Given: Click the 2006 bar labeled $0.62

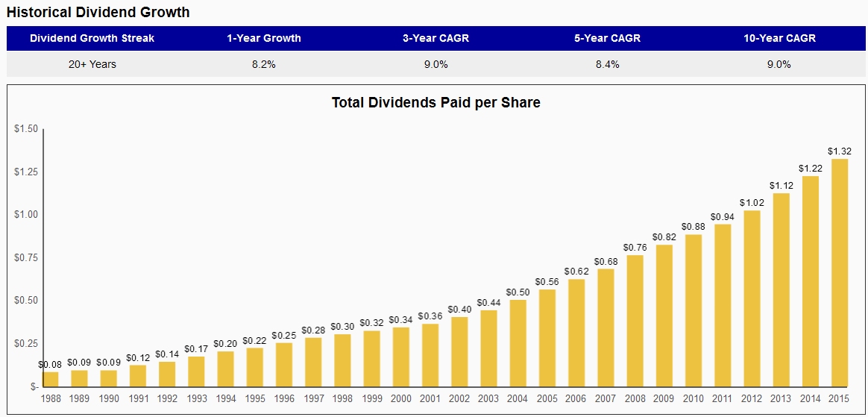Looking at the screenshot, I should click(x=577, y=333).
